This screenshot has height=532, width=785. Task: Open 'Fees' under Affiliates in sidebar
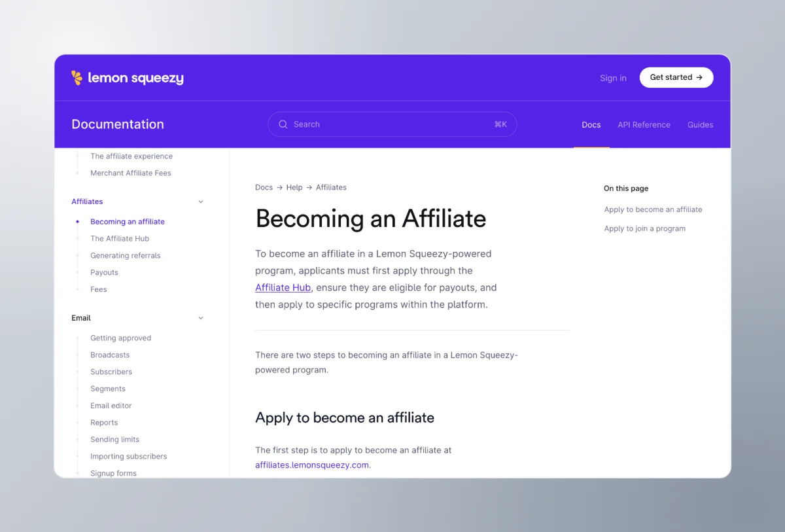tap(99, 289)
